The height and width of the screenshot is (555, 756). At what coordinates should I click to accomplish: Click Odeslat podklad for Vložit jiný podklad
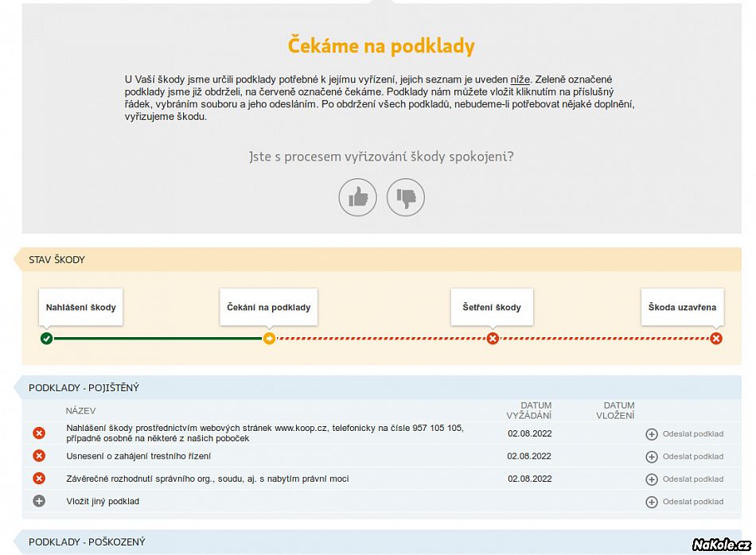coord(684,502)
